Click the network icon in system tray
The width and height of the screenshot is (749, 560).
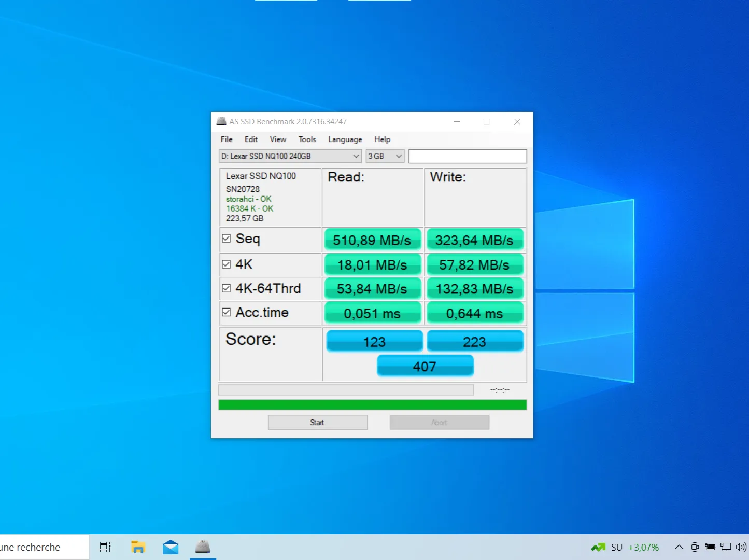[726, 547]
